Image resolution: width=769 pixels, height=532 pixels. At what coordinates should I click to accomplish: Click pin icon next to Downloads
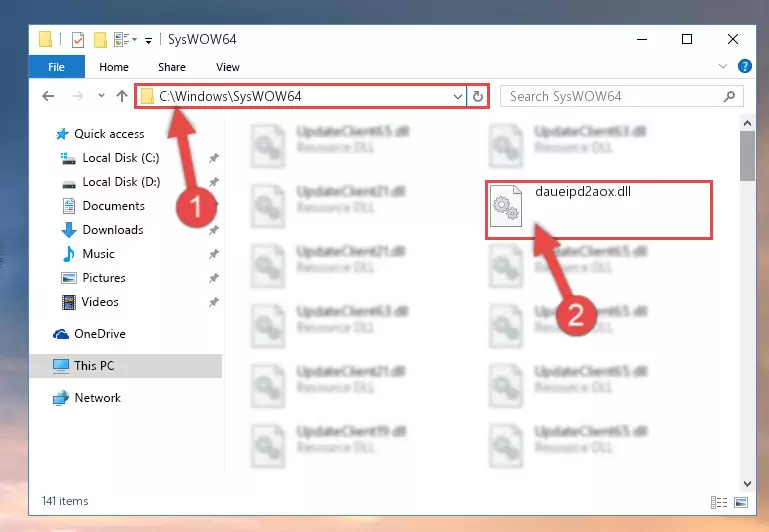[x=213, y=230]
